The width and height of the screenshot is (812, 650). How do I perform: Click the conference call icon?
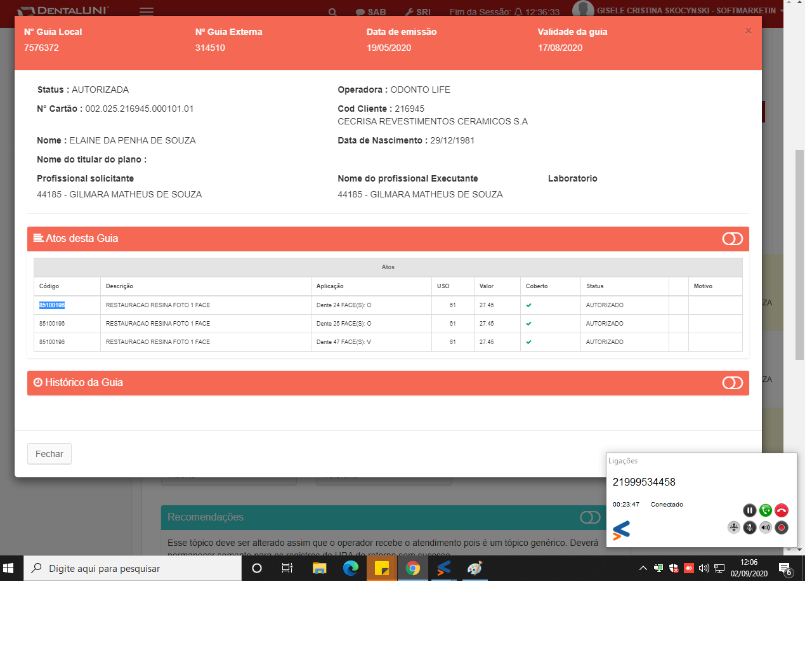click(734, 527)
